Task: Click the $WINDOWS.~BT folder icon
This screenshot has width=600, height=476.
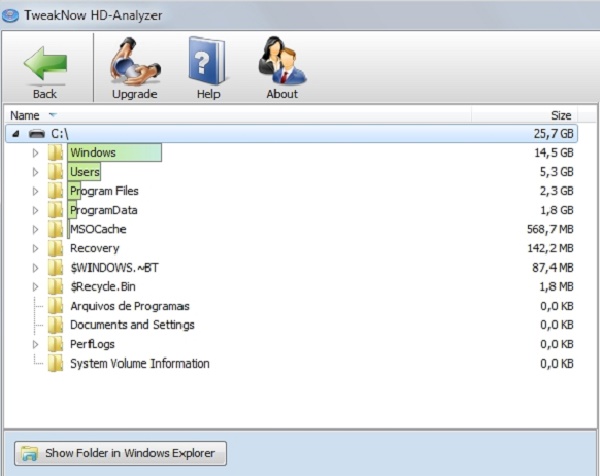Action: (x=55, y=267)
